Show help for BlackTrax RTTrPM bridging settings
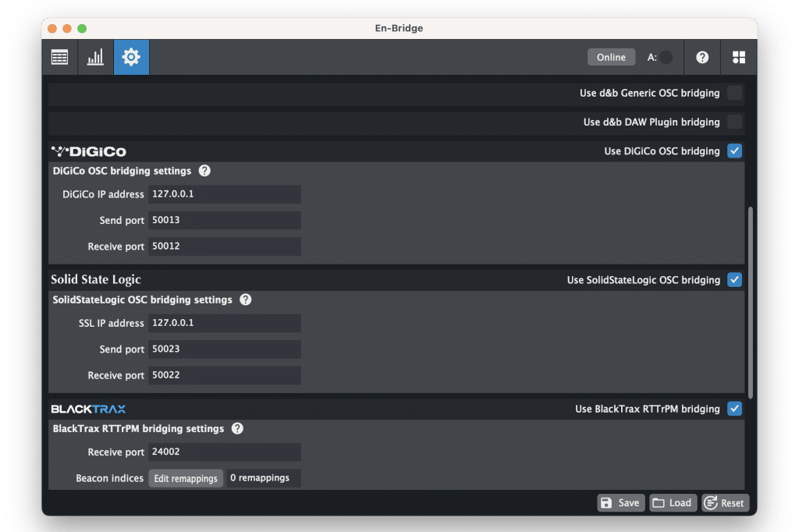 point(237,428)
